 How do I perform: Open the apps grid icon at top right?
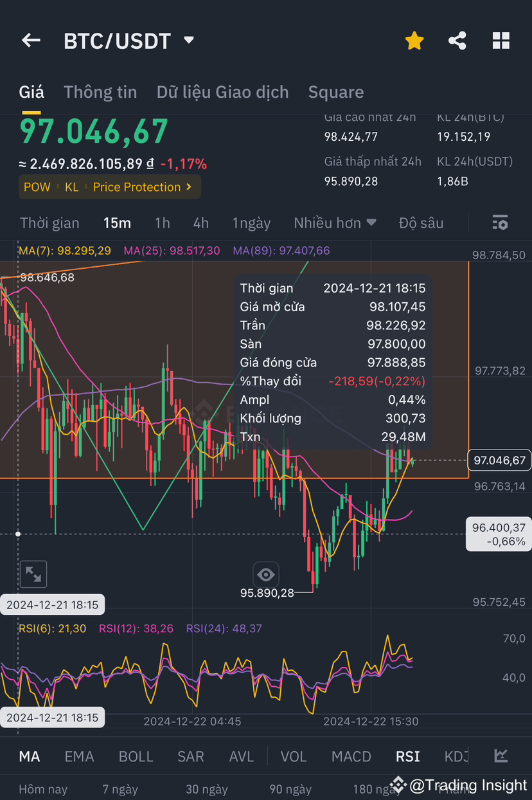[501, 40]
